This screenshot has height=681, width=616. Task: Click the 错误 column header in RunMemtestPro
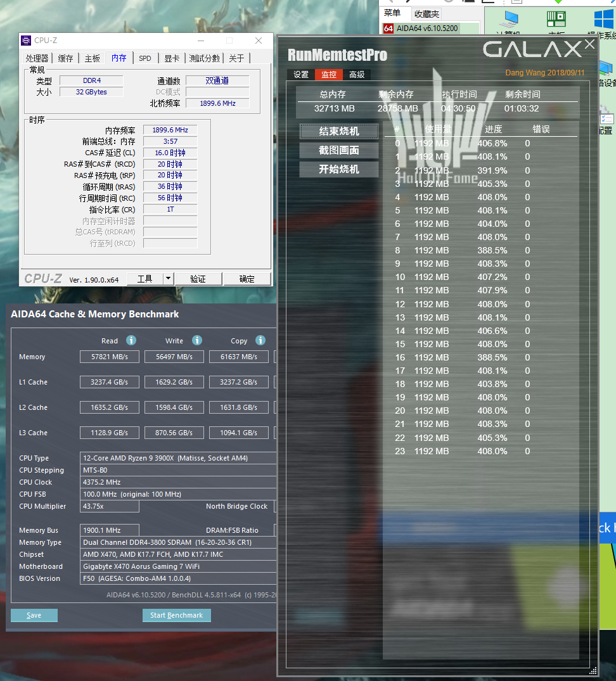pos(541,129)
